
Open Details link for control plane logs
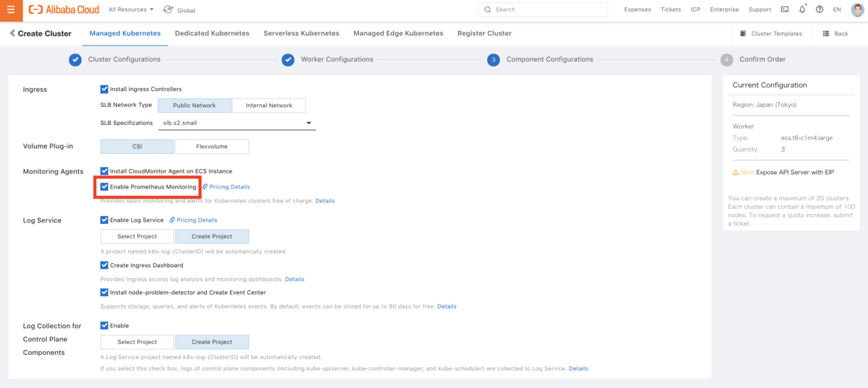(x=578, y=368)
